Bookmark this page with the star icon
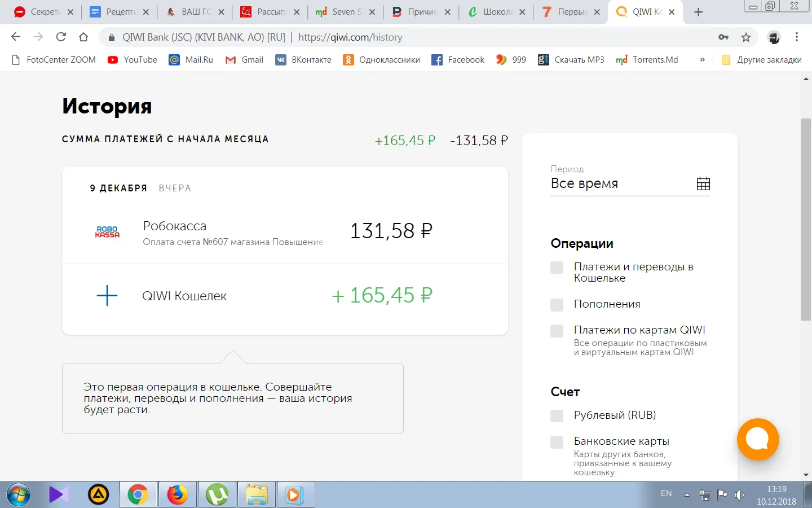 pos(746,37)
